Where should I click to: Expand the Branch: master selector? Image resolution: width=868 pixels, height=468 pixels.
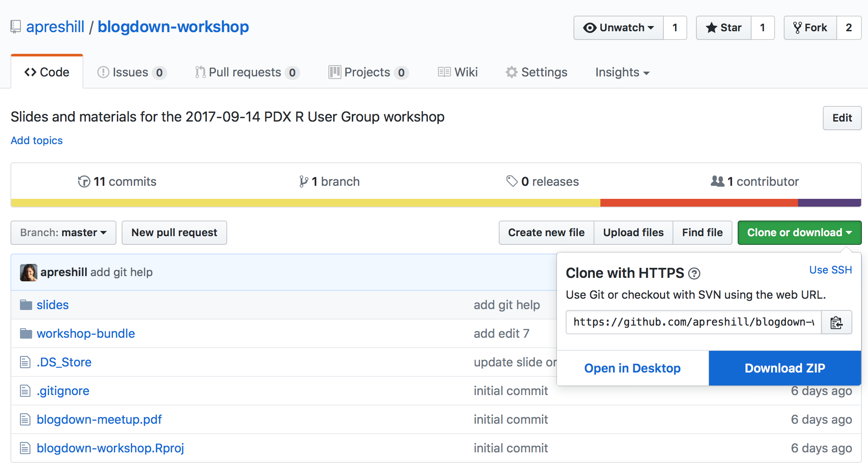coord(63,233)
